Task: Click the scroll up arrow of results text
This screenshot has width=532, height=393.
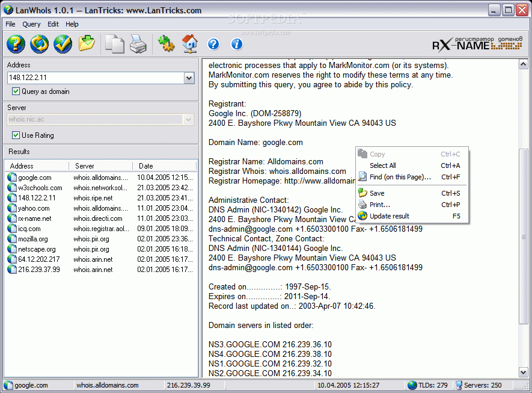Action: pyautogui.click(x=523, y=64)
